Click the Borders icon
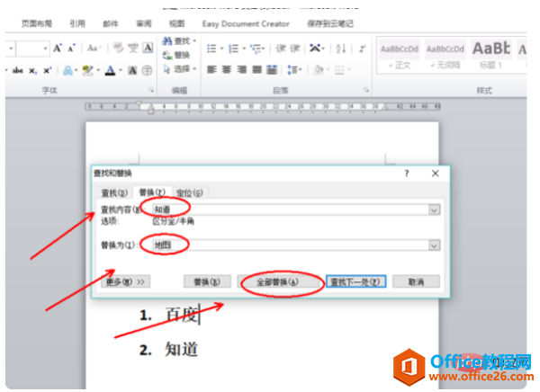The image size is (540, 392). [339, 70]
